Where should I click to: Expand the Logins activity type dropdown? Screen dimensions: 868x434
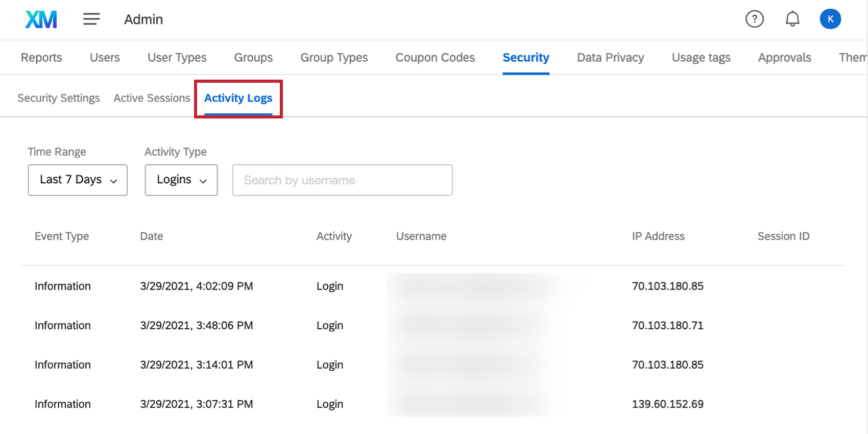[181, 180]
